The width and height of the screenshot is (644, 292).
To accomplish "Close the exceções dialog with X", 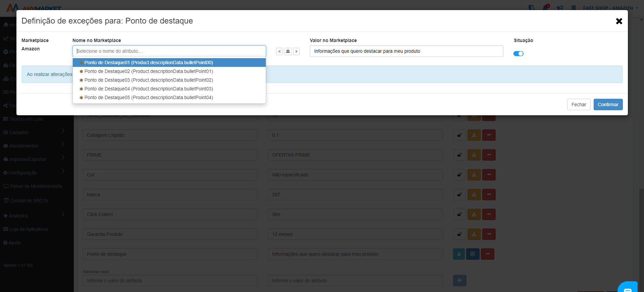I will [619, 21].
